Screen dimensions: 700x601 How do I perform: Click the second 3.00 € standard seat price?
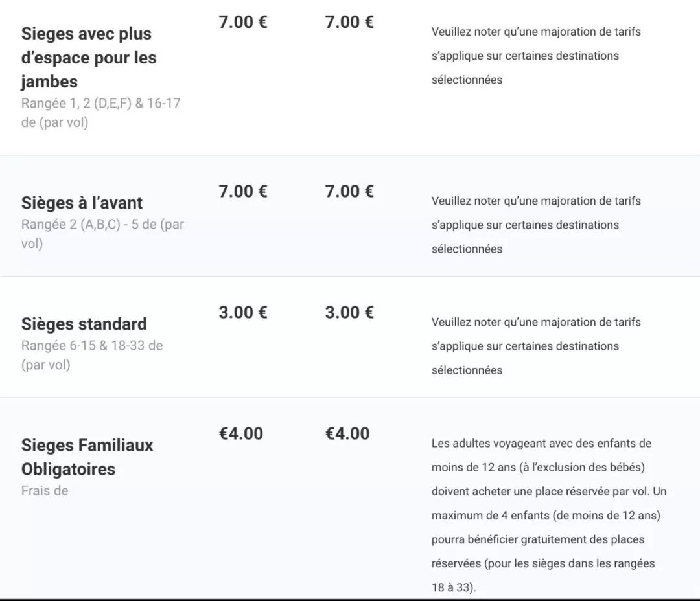point(349,312)
